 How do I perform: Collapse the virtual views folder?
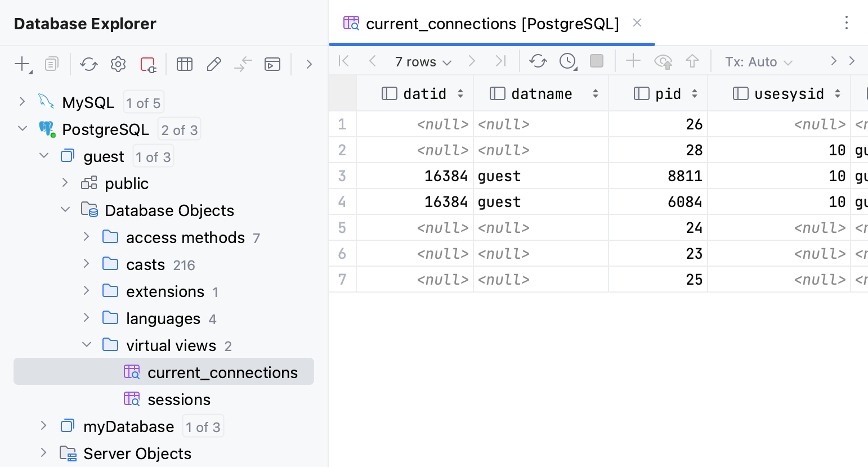click(87, 344)
